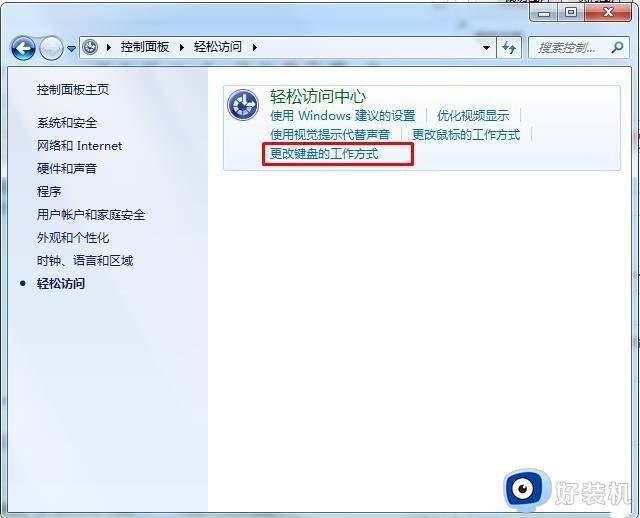The width and height of the screenshot is (640, 518).
Task: Expand the arrow after 轻松访问 breadcrumb
Action: coord(255,47)
